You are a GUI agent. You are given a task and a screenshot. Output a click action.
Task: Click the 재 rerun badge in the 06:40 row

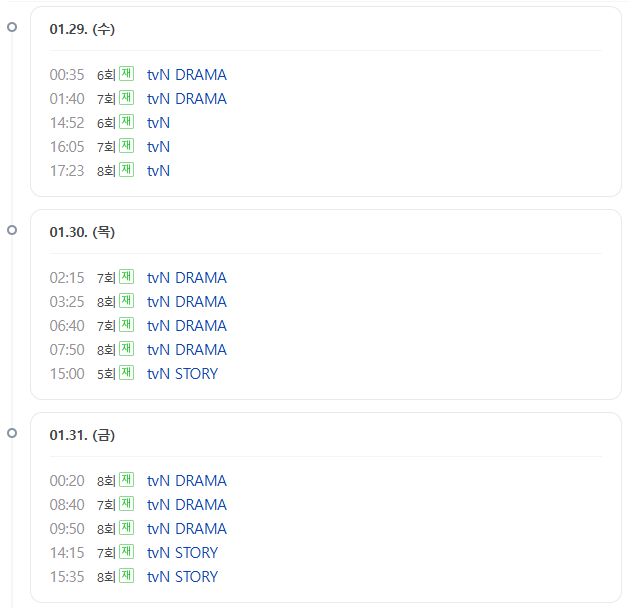coord(126,325)
